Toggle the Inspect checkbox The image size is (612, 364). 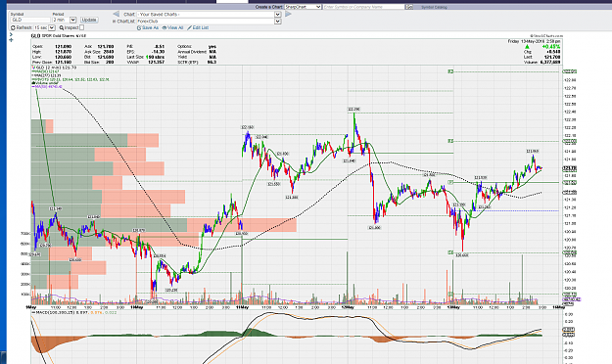coord(81,27)
